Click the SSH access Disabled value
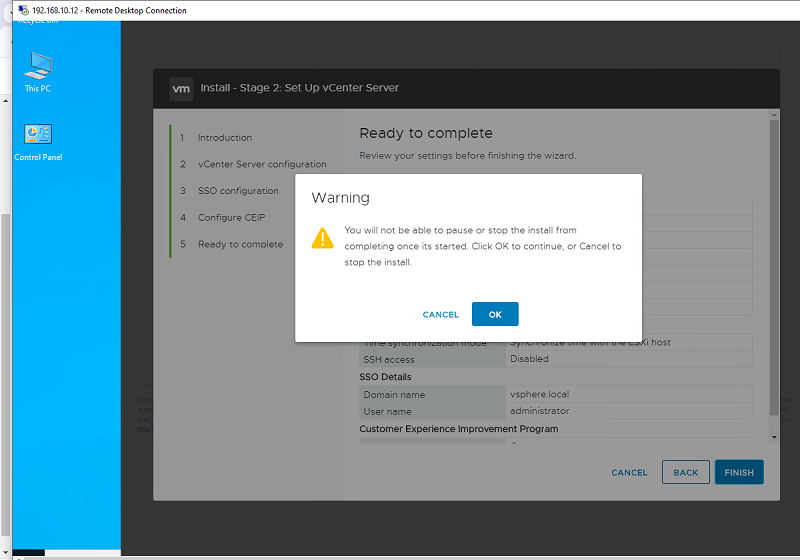This screenshot has width=800, height=560. [x=529, y=359]
